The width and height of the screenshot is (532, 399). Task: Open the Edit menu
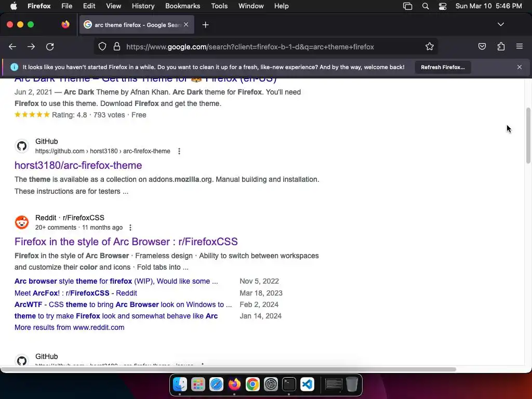point(89,6)
